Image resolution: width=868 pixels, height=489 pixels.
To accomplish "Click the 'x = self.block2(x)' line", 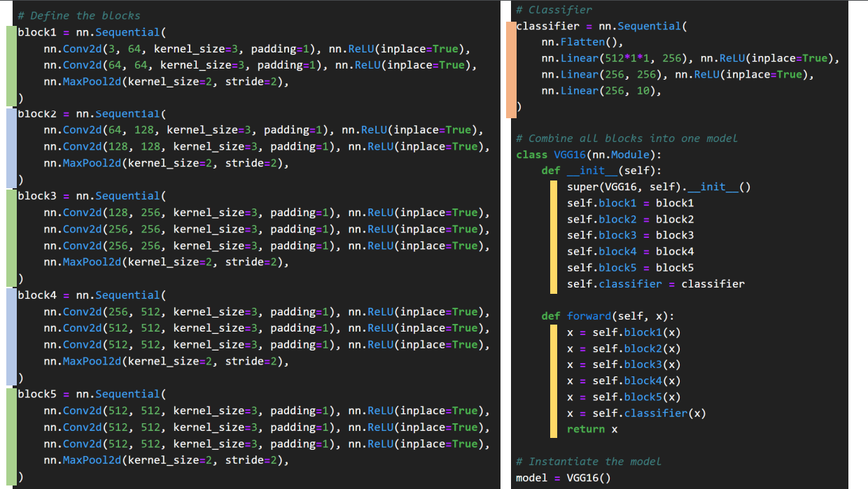I will (624, 348).
